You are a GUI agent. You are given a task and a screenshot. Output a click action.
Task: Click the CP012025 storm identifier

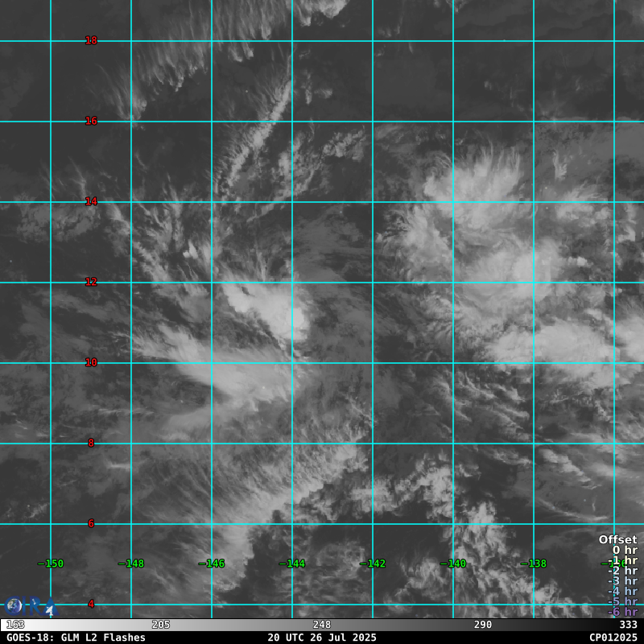[x=613, y=638]
